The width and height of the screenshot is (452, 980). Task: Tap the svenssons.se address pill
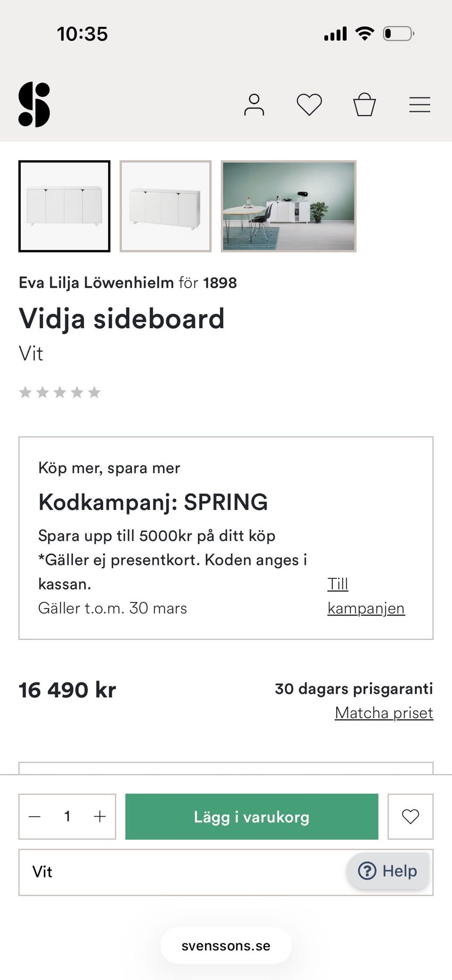[x=226, y=946]
